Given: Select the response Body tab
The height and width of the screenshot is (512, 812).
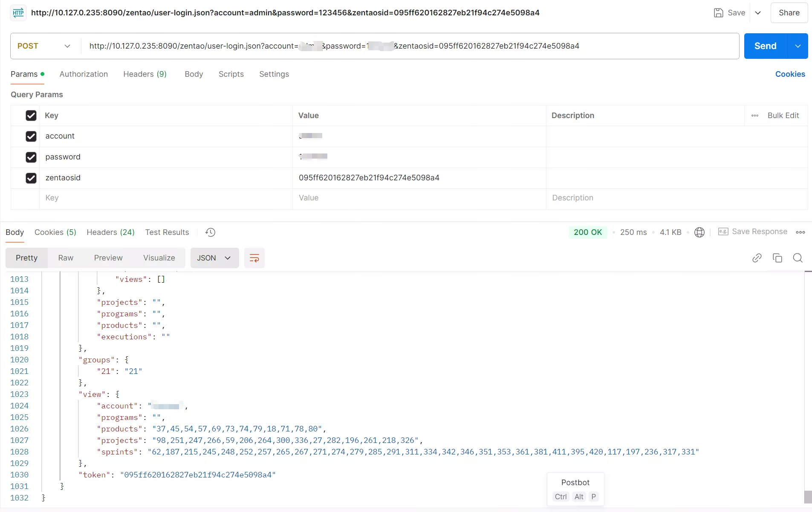Looking at the screenshot, I should 14,232.
